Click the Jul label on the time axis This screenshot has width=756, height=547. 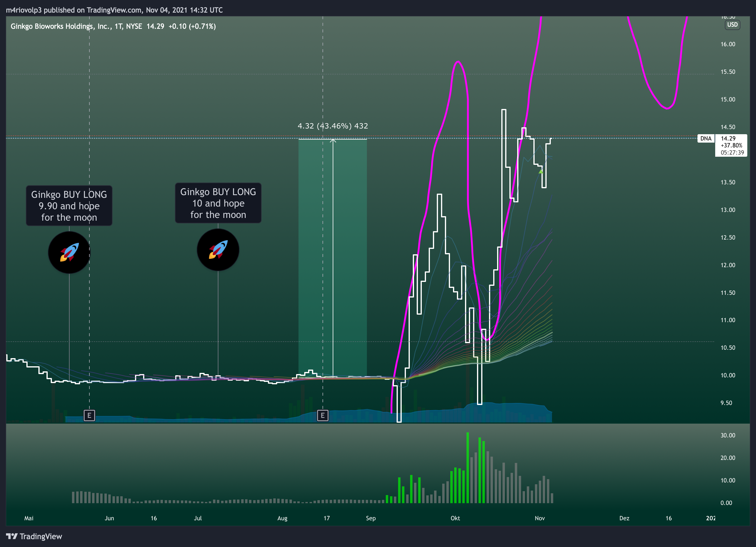pos(198,518)
